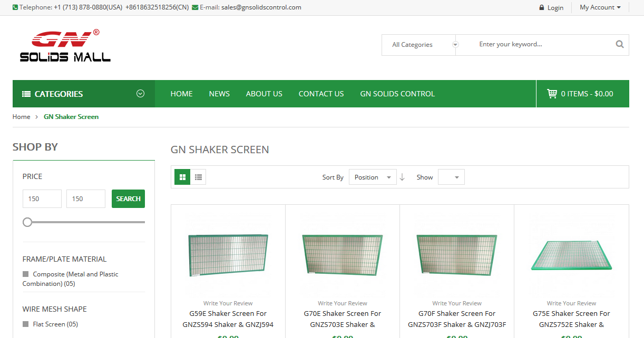Click the Categories list icon
The image size is (644, 338).
[x=26, y=94]
